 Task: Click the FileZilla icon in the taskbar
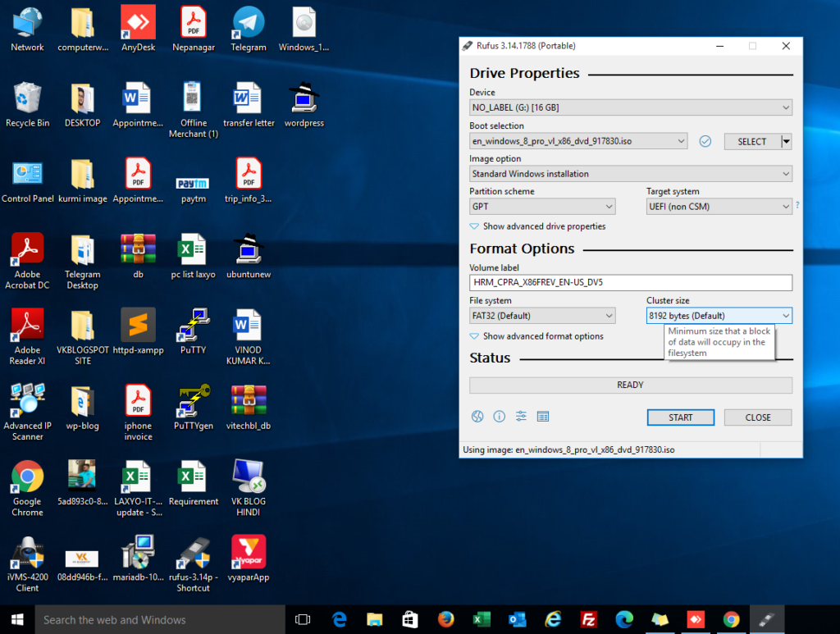(587, 619)
